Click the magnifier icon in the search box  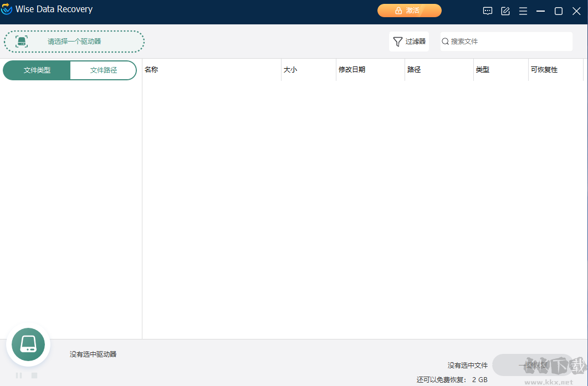446,41
